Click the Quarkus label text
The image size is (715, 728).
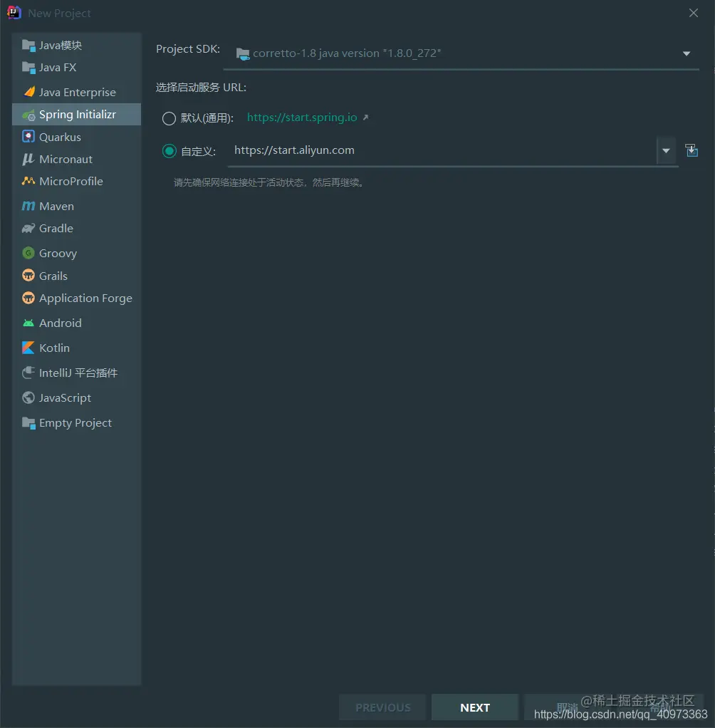coord(60,137)
